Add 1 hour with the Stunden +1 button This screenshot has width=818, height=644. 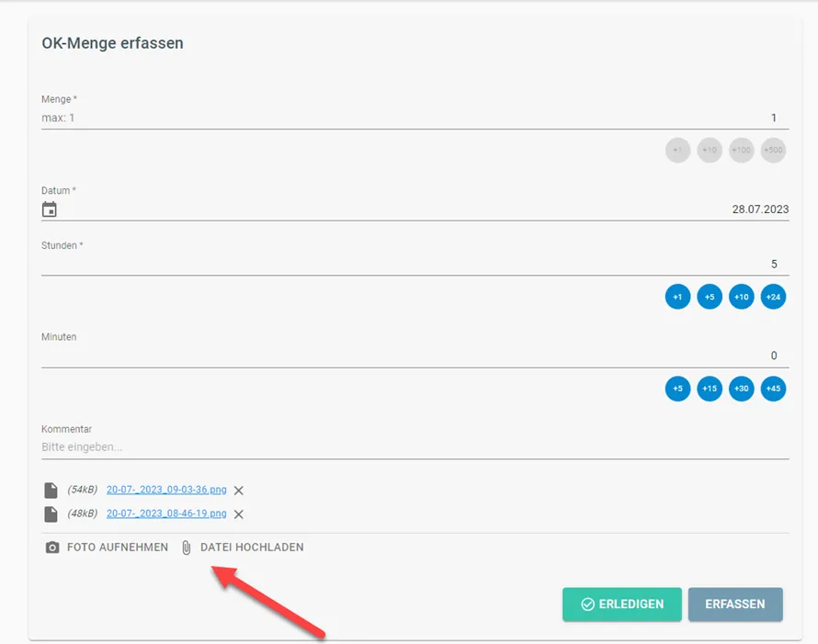pyautogui.click(x=677, y=297)
